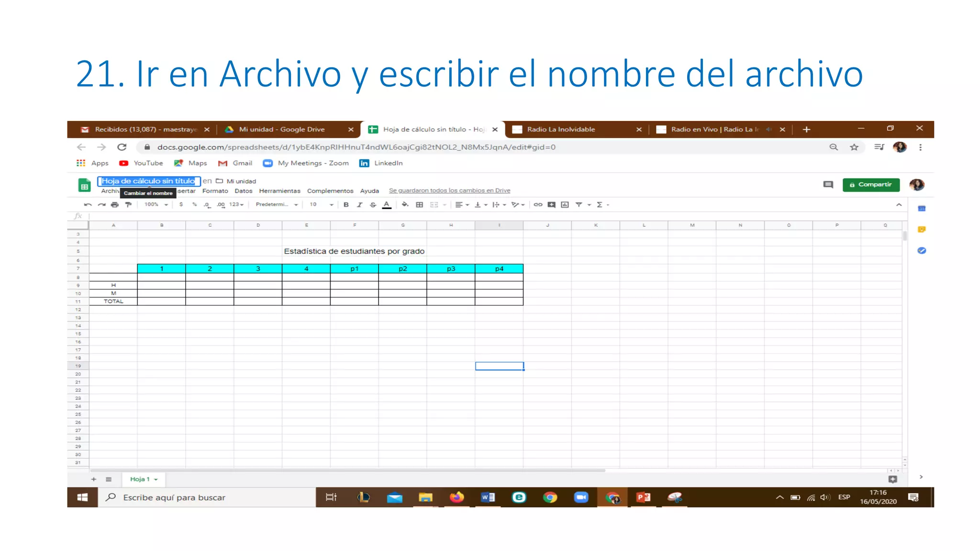Click the Windows search box in taskbar

point(207,497)
